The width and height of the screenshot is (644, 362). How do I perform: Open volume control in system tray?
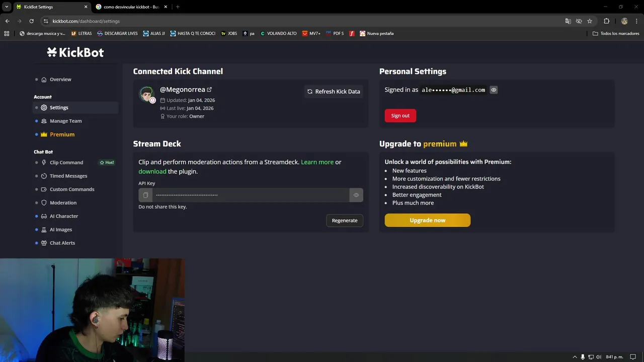[x=599, y=357]
